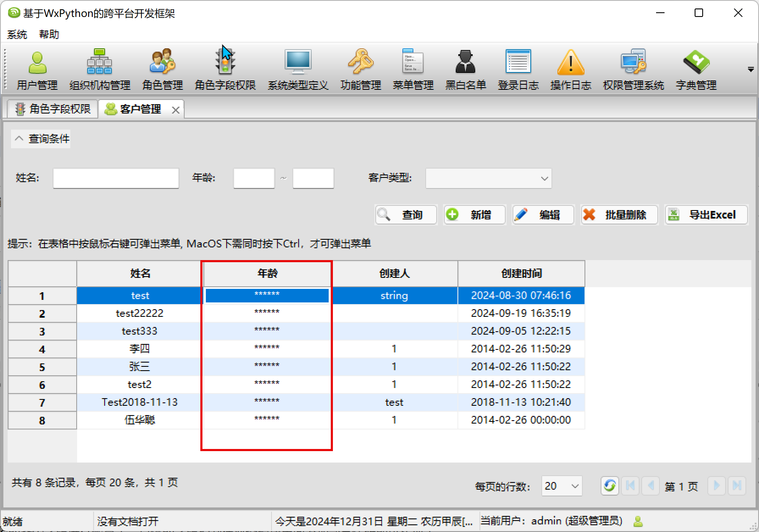Select row header 5
This screenshot has width=759, height=532.
coord(42,367)
